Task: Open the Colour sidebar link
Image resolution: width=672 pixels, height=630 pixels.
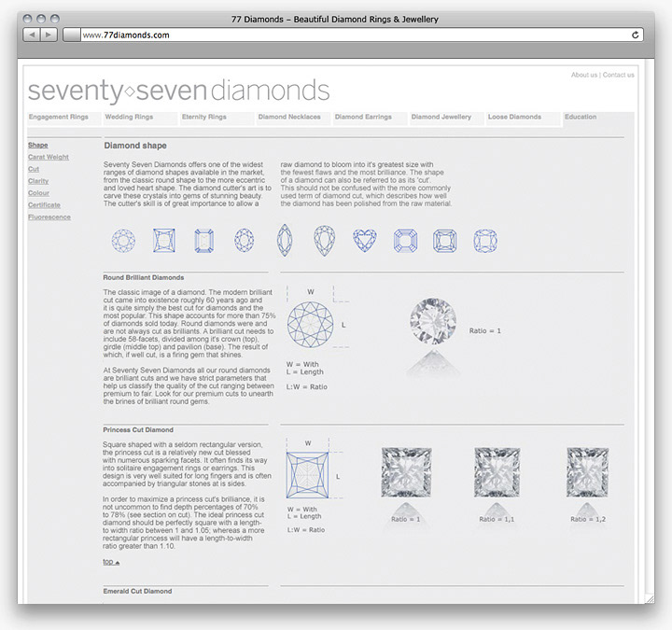Action: 38,193
